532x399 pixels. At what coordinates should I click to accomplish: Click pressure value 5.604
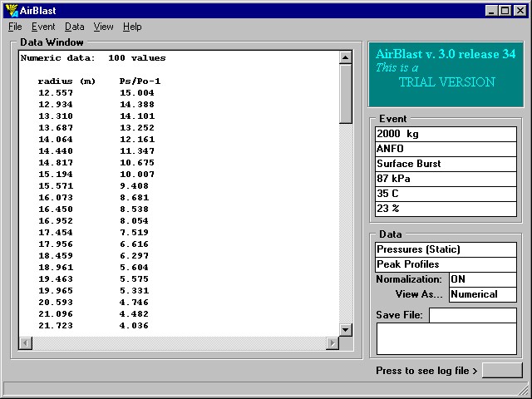(134, 268)
